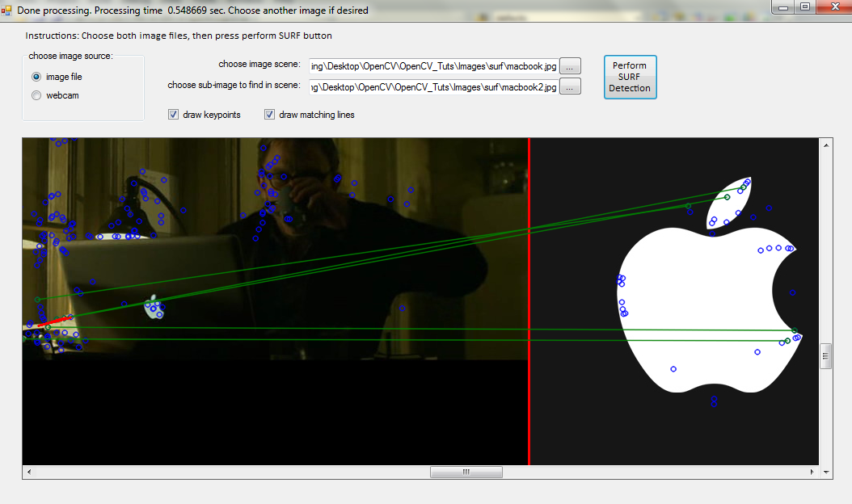
Task: Select the "image file" radio button
Action: coord(36,77)
